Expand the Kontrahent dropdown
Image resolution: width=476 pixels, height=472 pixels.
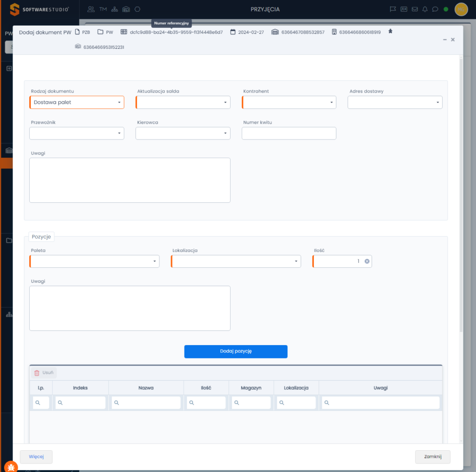point(289,102)
